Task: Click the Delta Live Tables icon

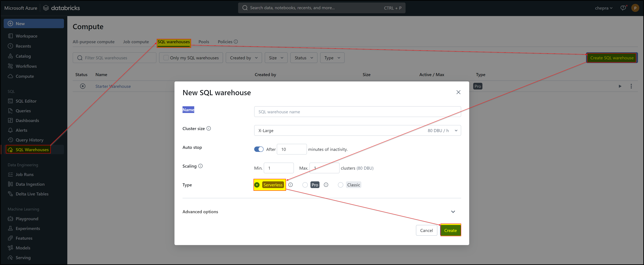Action: 10,194
